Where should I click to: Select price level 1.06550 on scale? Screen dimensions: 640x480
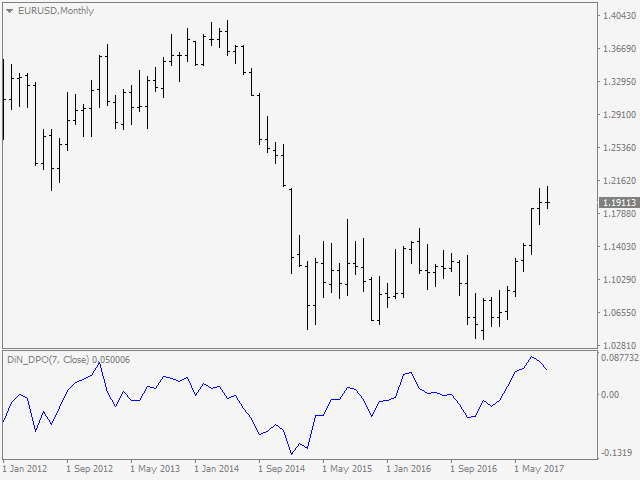[x=620, y=313]
